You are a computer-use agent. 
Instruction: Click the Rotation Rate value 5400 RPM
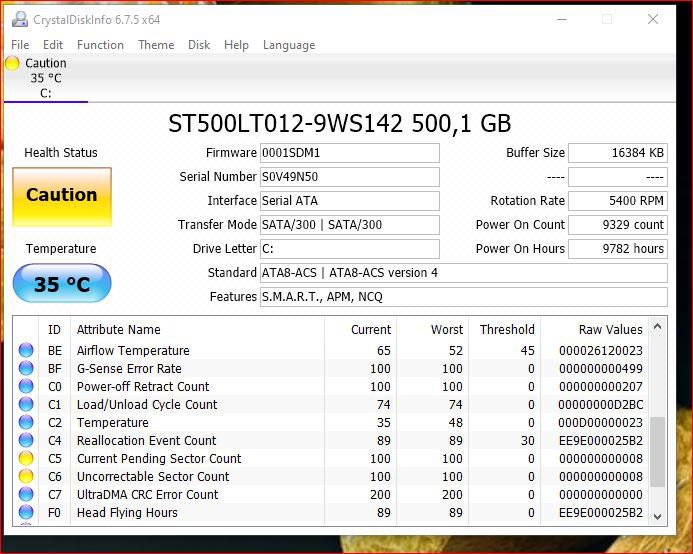tap(618, 201)
